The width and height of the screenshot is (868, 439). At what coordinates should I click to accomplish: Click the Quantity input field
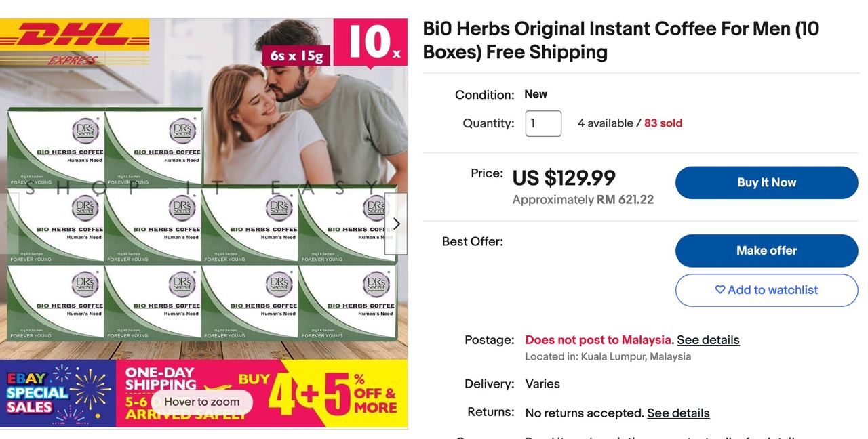[x=543, y=123]
